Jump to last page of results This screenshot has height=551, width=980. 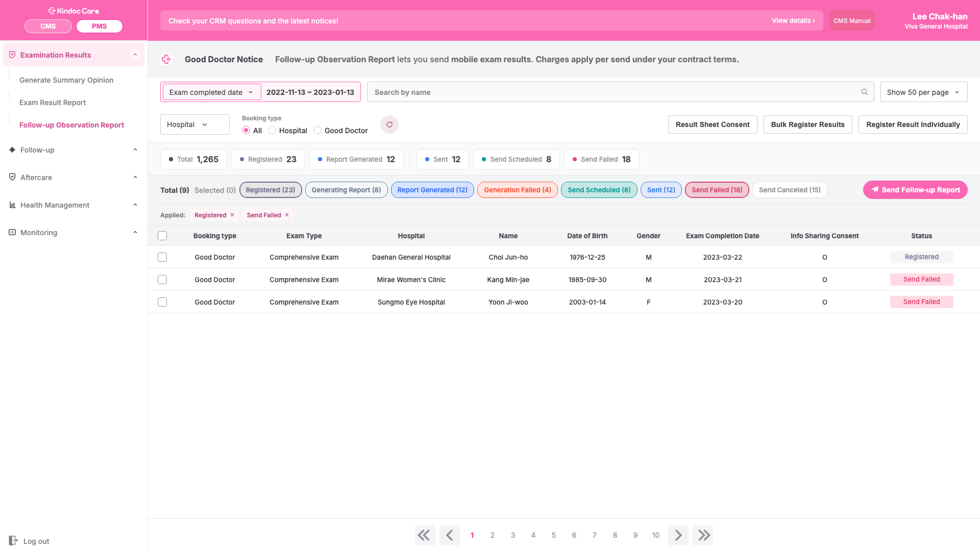point(703,535)
